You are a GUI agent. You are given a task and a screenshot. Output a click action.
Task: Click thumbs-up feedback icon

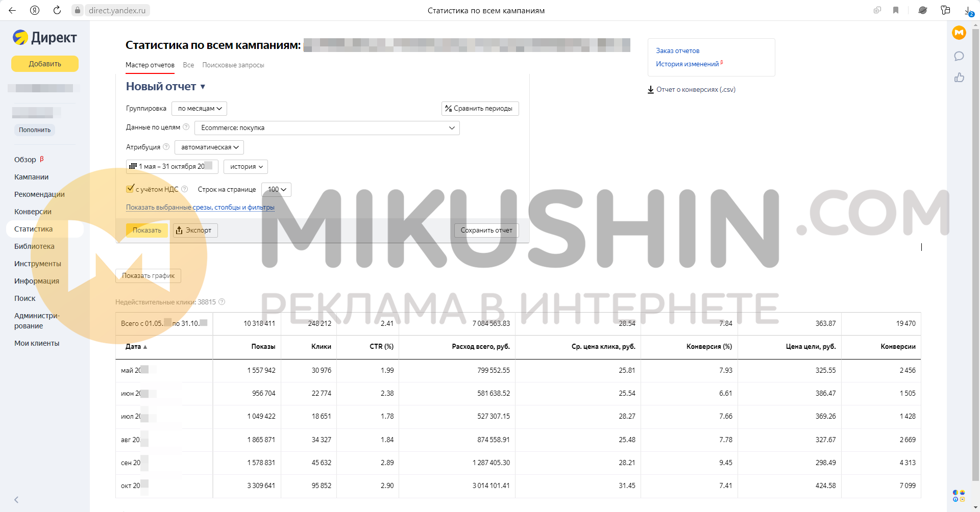(x=959, y=78)
